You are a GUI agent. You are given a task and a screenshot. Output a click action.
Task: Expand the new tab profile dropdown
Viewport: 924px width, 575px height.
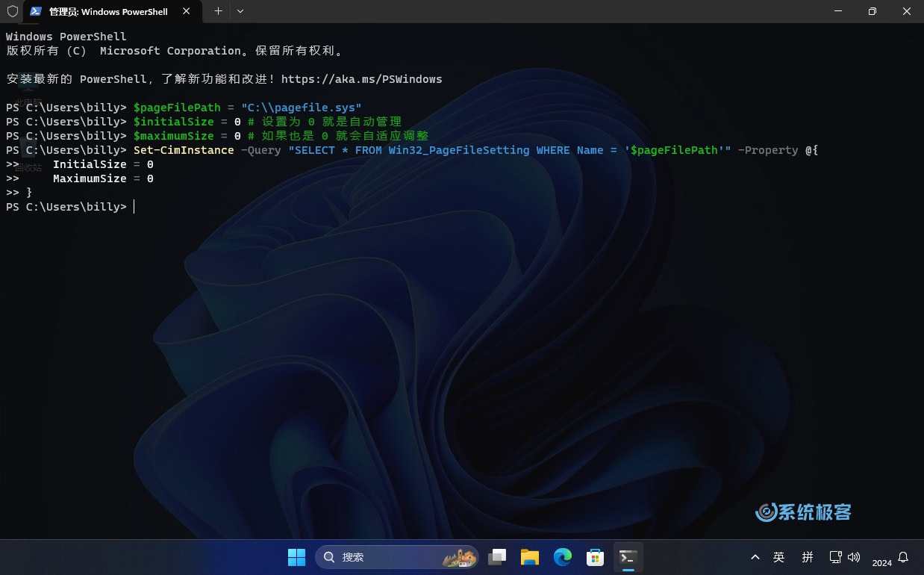240,11
